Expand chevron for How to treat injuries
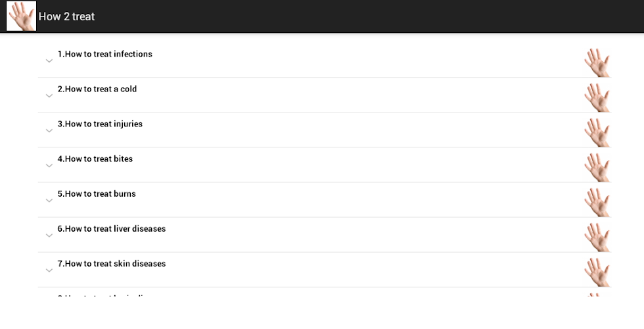Screen dimensions: 644x329 click(49, 131)
